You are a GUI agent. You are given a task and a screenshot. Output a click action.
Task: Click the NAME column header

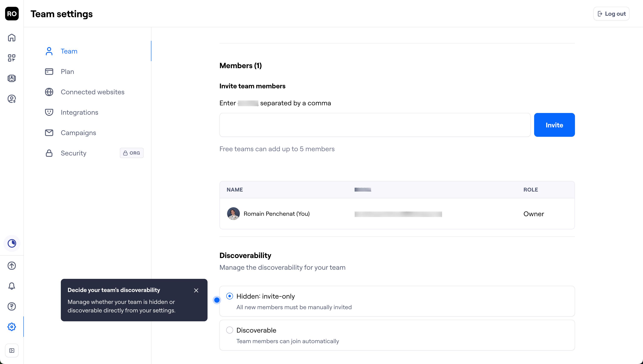click(235, 190)
